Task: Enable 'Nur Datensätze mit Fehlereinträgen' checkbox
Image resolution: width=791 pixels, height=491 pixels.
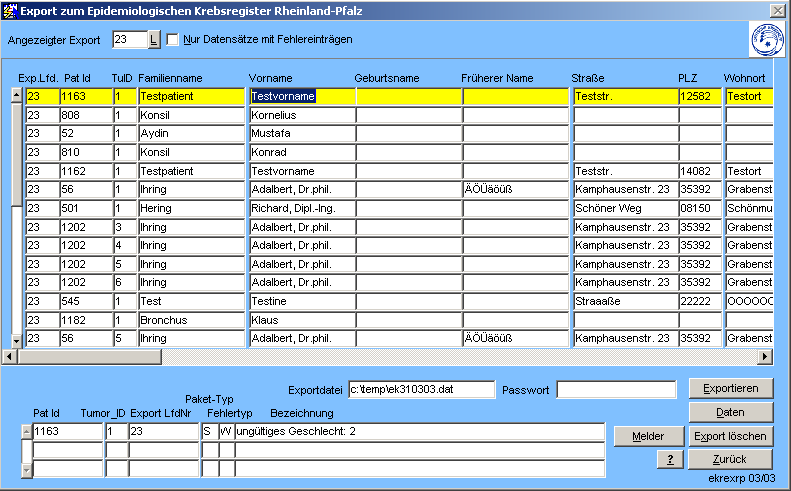Action: (172, 40)
